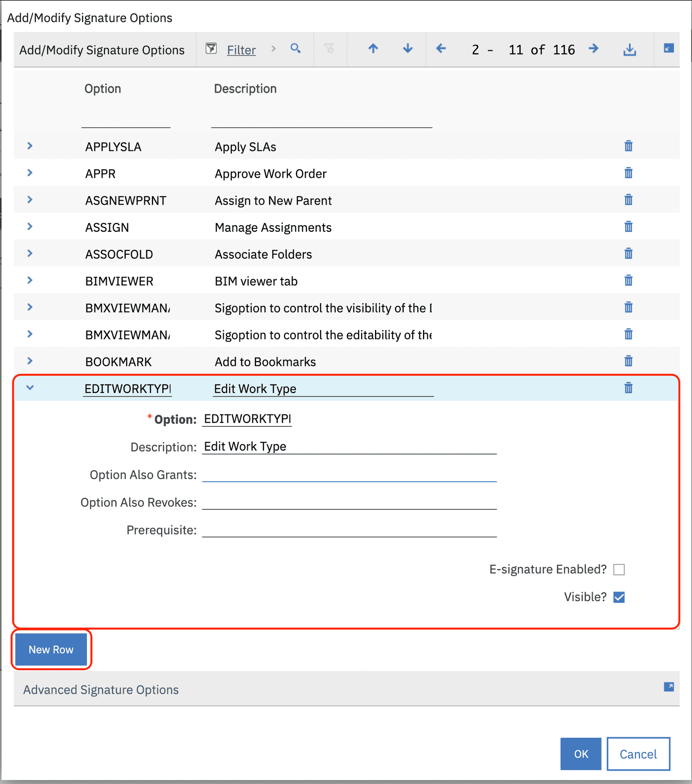
Task: Select the next row arrow icon
Action: pyautogui.click(x=407, y=49)
